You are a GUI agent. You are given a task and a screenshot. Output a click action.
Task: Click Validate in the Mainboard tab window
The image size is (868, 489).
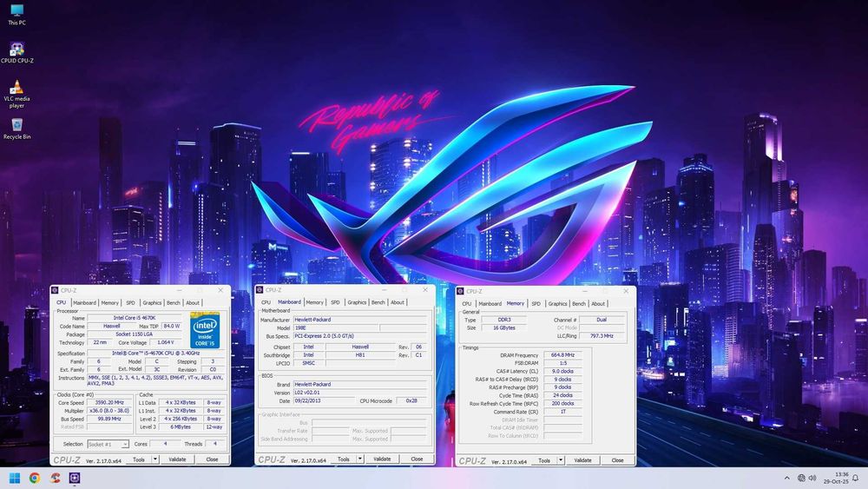point(382,459)
